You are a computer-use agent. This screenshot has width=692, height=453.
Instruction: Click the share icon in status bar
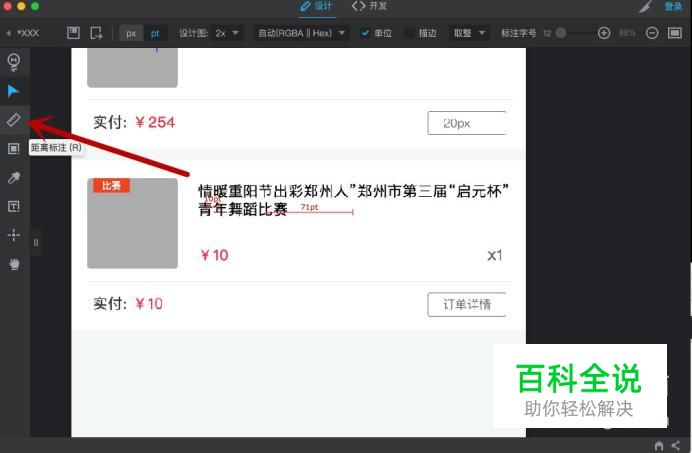(676, 445)
